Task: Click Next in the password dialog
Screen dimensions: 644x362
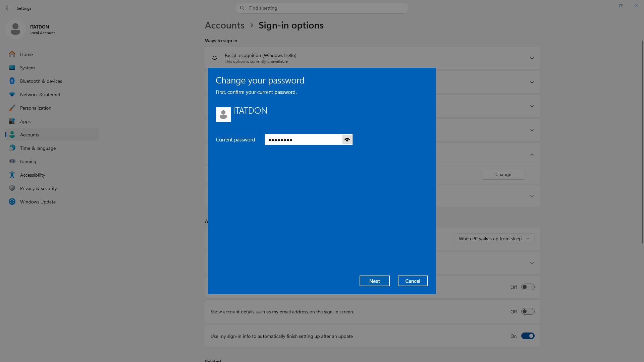Action: (x=374, y=281)
